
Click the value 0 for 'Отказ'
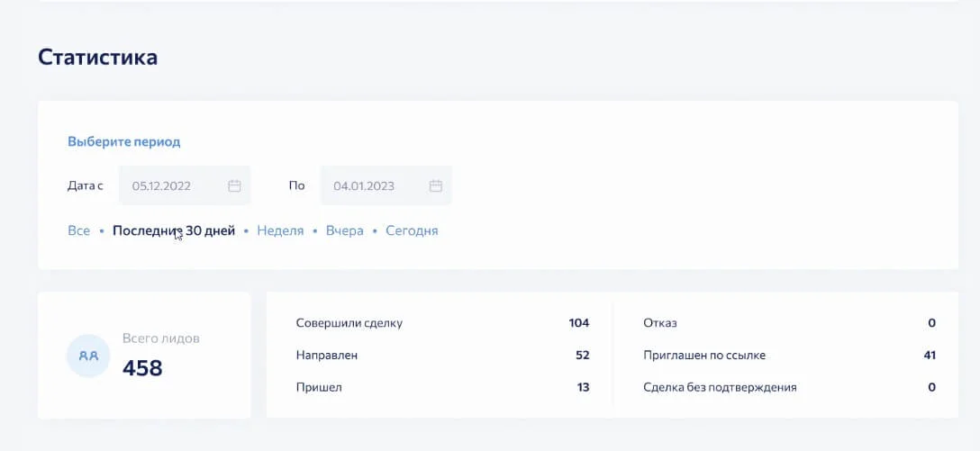[x=932, y=323]
